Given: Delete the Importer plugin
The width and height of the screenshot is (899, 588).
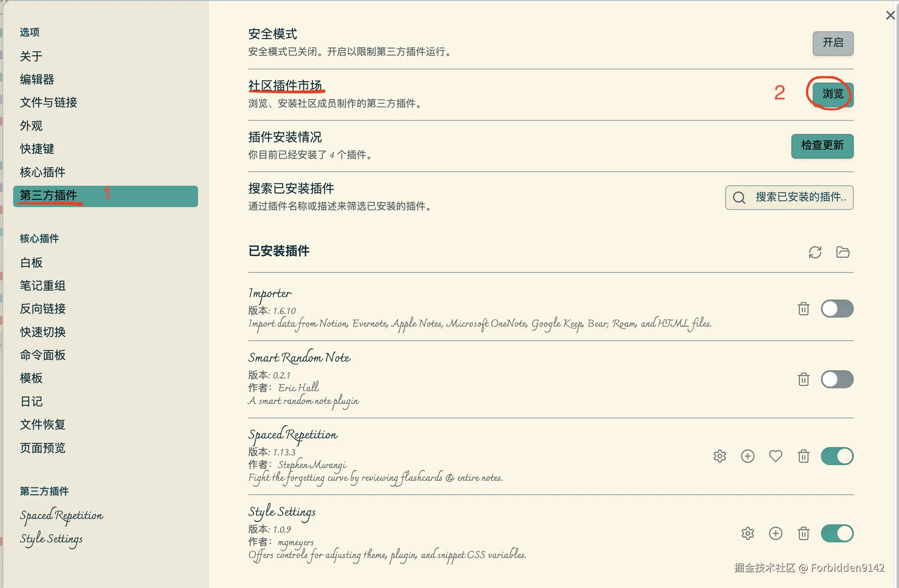Looking at the screenshot, I should pos(804,309).
